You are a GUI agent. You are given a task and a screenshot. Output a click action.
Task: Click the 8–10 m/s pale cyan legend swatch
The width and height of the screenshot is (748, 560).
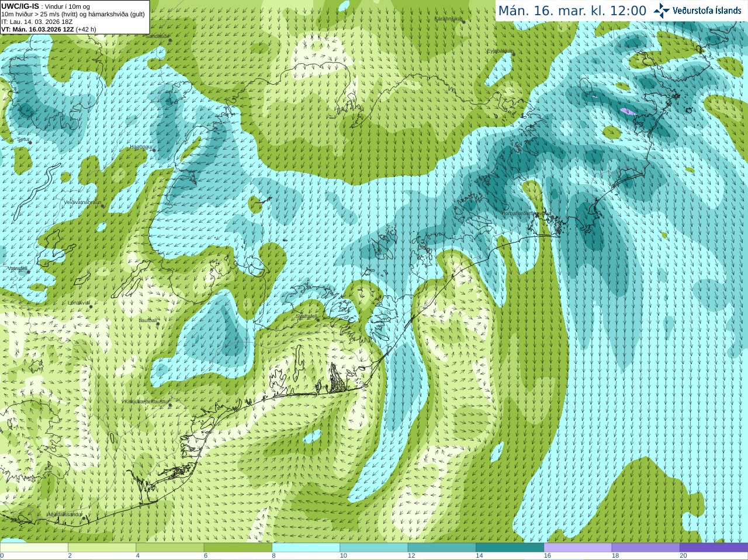[x=306, y=548]
